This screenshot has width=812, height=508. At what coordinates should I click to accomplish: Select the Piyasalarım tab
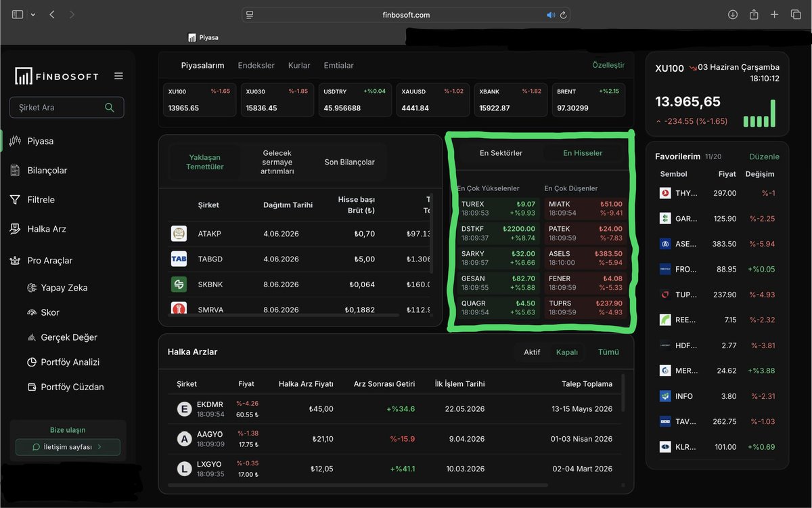202,66
